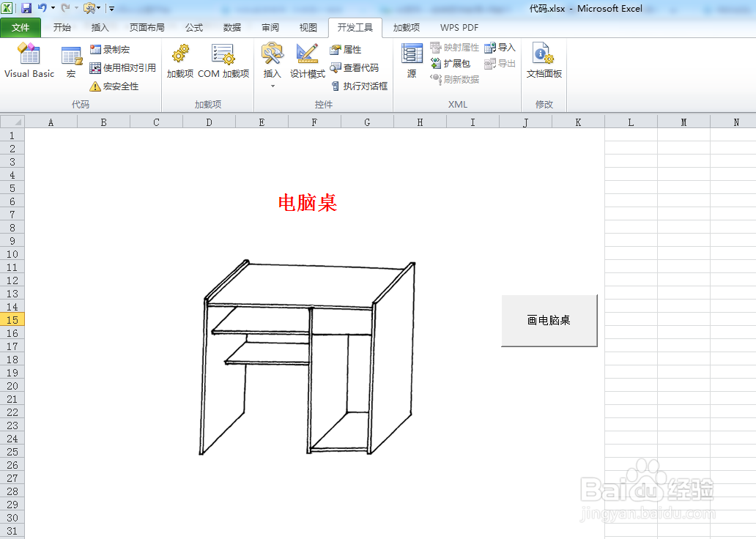
Task: Select the row 15 header
Action: [12, 319]
